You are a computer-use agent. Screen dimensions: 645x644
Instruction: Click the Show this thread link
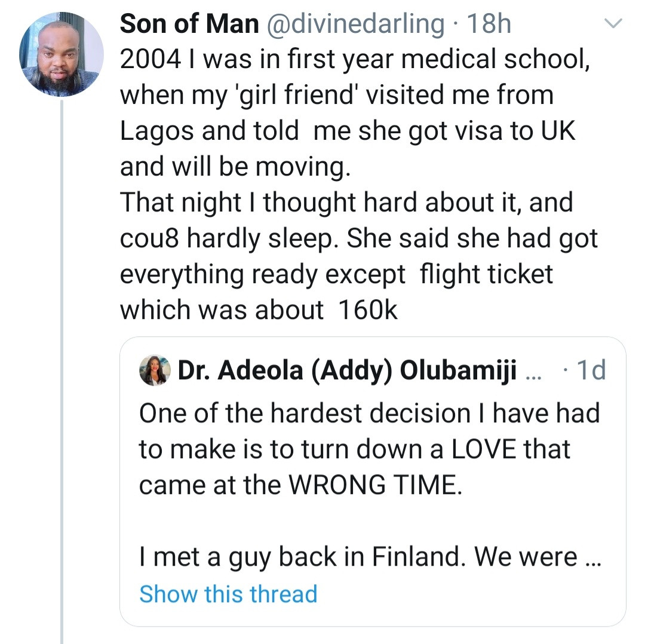[228, 594]
